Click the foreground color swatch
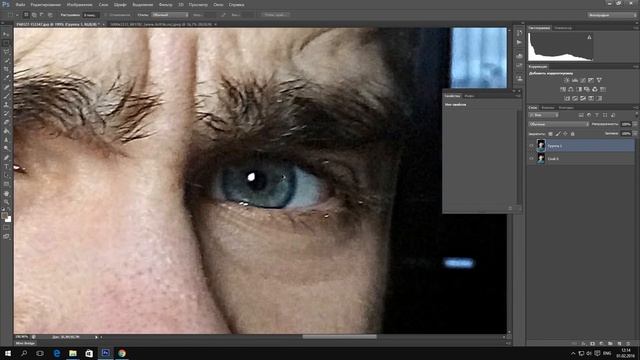Screen dimensions: 640x360 click(4, 216)
